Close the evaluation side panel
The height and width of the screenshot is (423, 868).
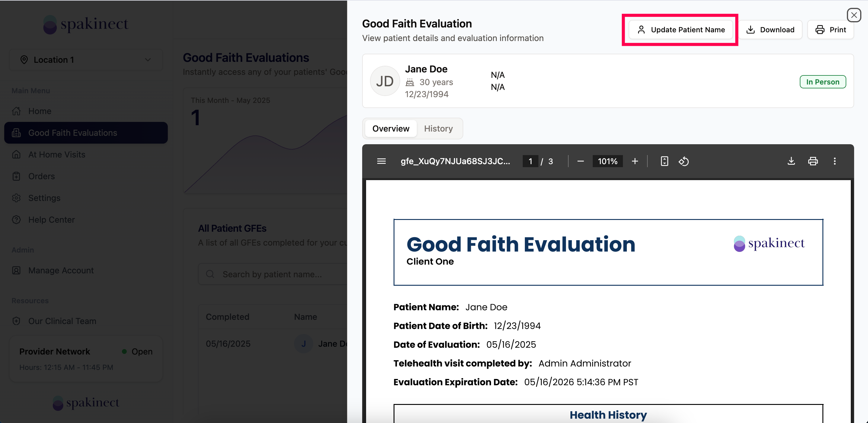coord(854,15)
